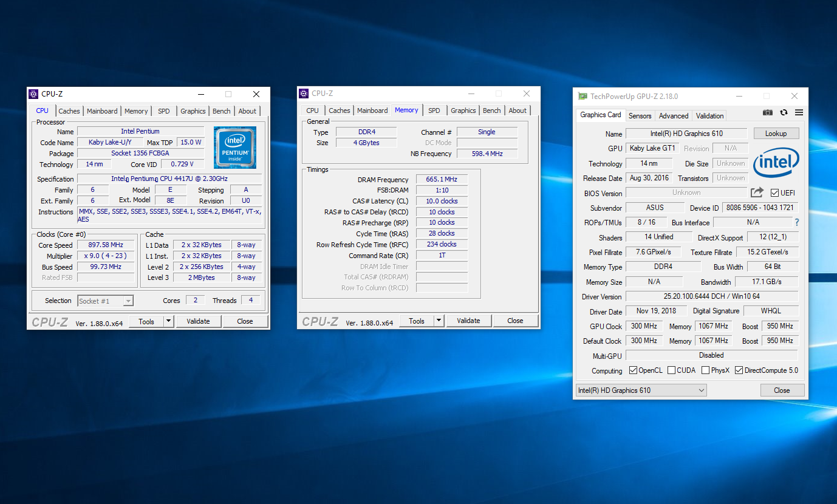
Task: Click the Intel Pentium logo badge
Action: click(235, 148)
